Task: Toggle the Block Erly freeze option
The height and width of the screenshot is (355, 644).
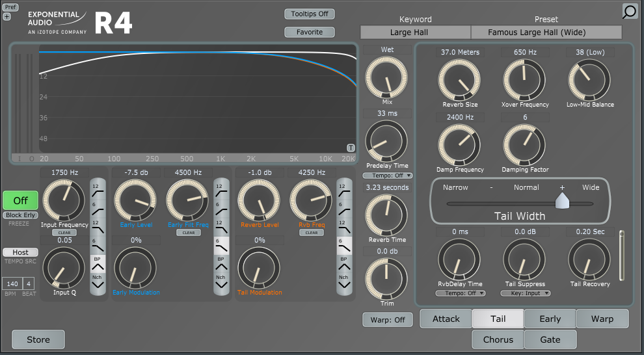Action: coord(21,215)
